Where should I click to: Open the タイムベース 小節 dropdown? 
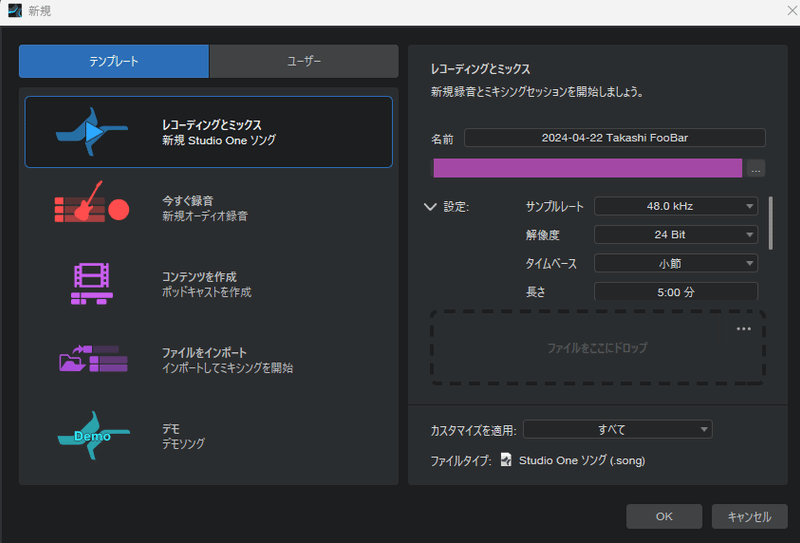tap(676, 263)
